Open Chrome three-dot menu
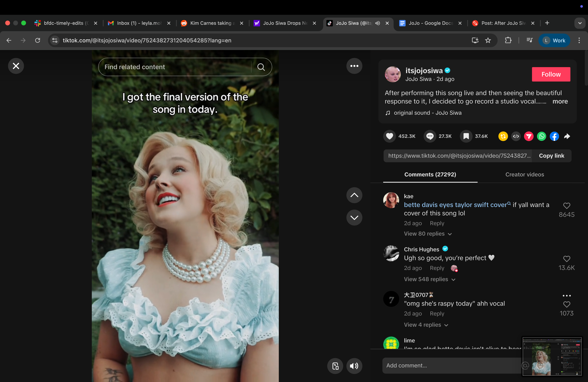The height and width of the screenshot is (382, 588). click(x=579, y=40)
